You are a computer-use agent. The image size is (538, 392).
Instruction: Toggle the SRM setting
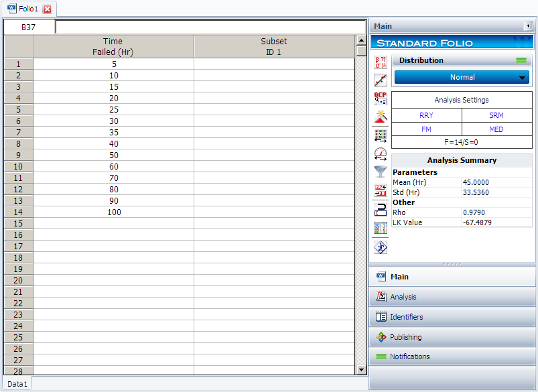496,115
